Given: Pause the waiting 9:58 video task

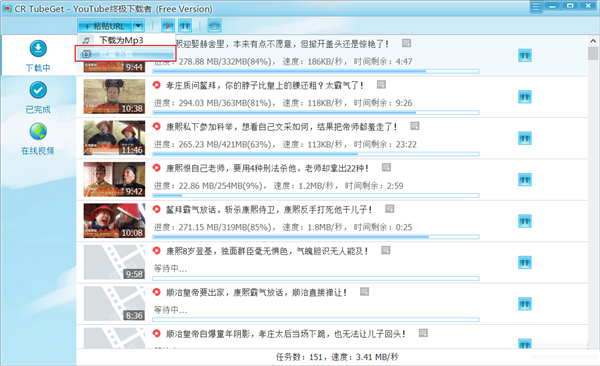Looking at the screenshot, I should pyautogui.click(x=525, y=263).
